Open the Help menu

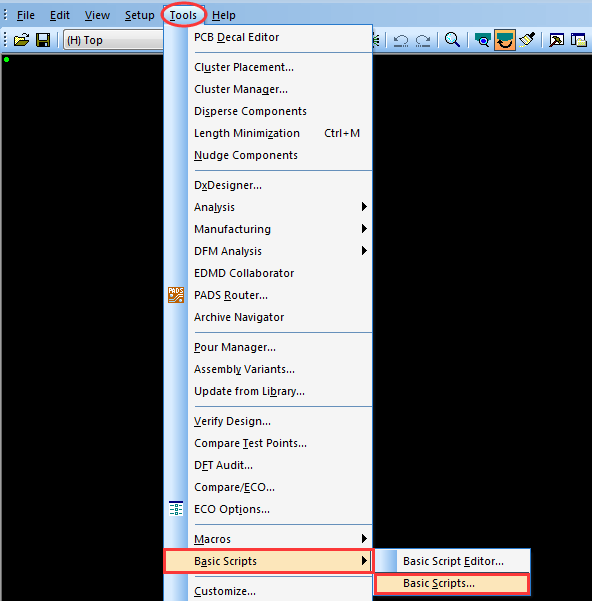click(x=224, y=15)
